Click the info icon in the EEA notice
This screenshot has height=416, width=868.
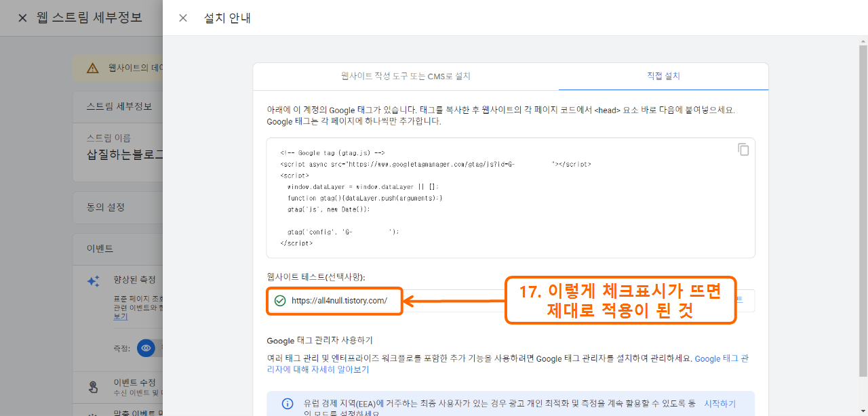(x=287, y=403)
